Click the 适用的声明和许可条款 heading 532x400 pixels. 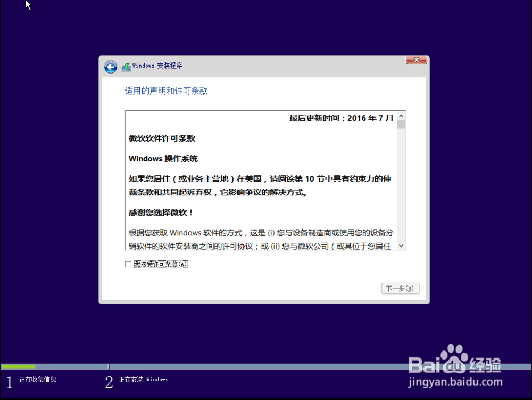click(x=166, y=91)
